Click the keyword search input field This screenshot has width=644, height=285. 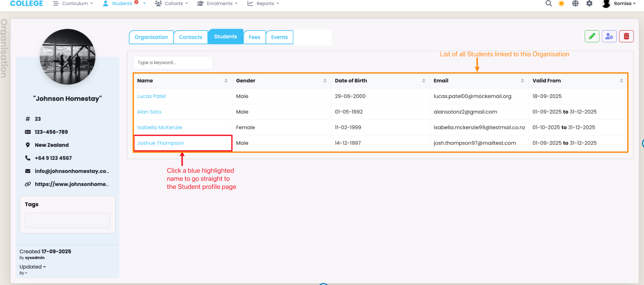coord(173,63)
